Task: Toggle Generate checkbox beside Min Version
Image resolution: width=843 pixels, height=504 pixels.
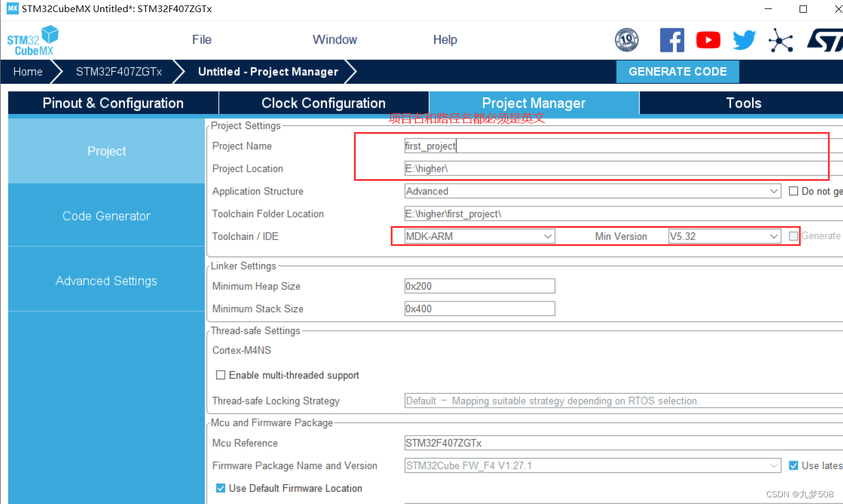Action: [794, 236]
